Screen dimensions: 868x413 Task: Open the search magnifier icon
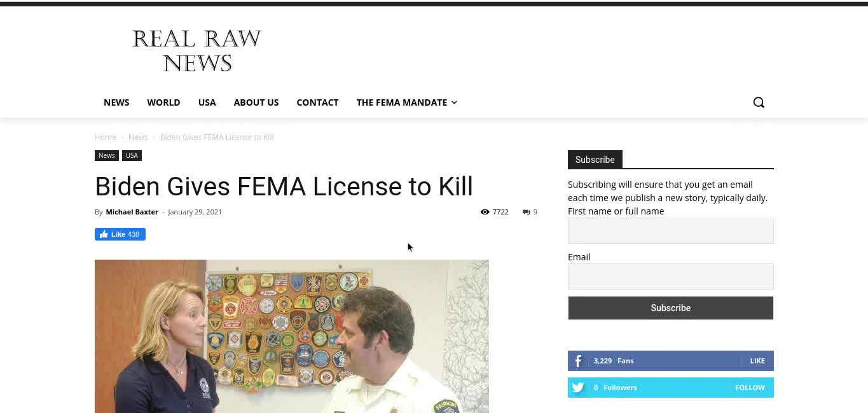759,102
